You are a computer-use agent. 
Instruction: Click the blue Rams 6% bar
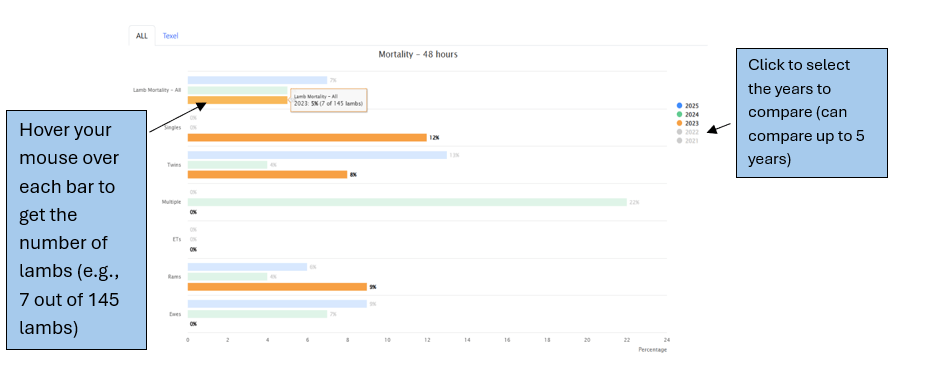coord(247,267)
